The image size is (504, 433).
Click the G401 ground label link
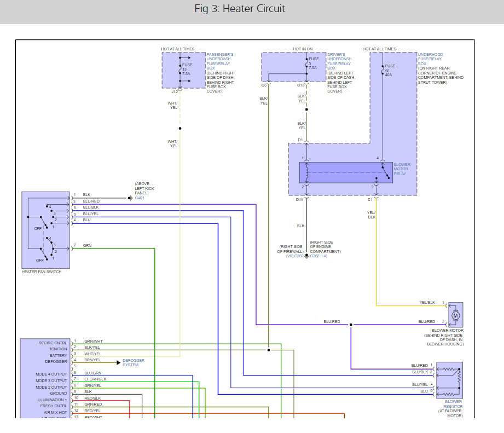140,198
